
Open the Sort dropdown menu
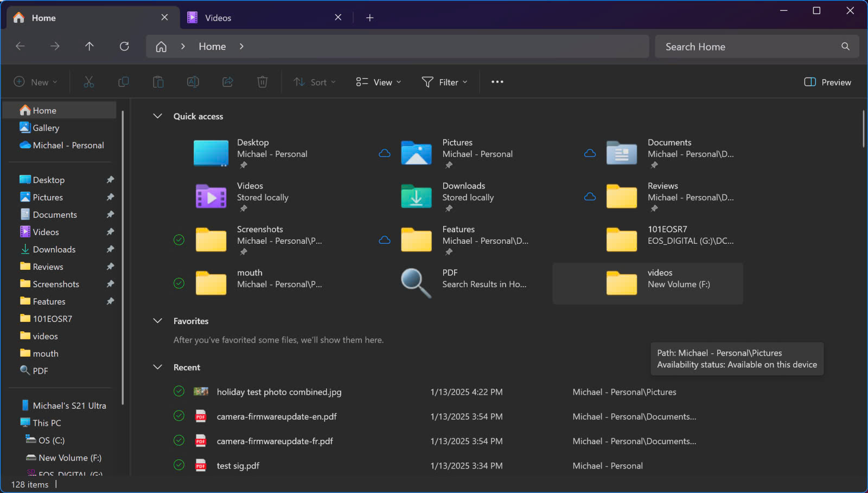[x=315, y=82]
